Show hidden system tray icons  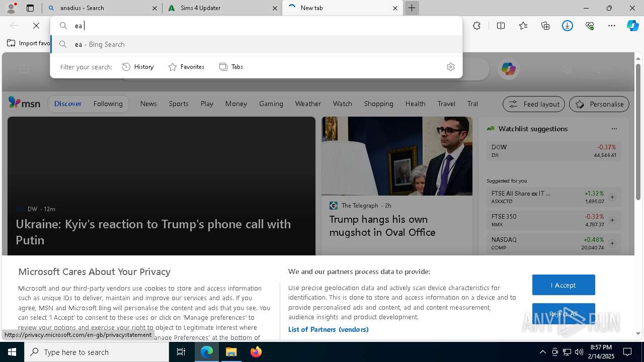click(542, 352)
